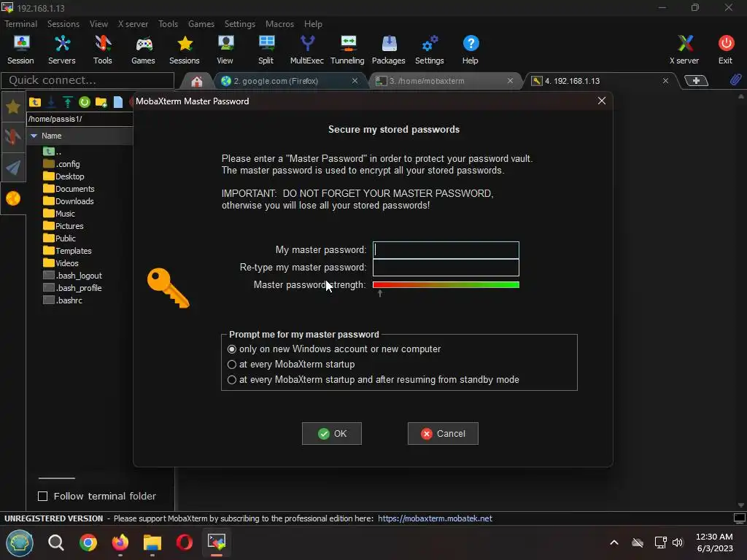This screenshot has width=747, height=560.
Task: Cancel the master password dialog
Action: (443, 433)
